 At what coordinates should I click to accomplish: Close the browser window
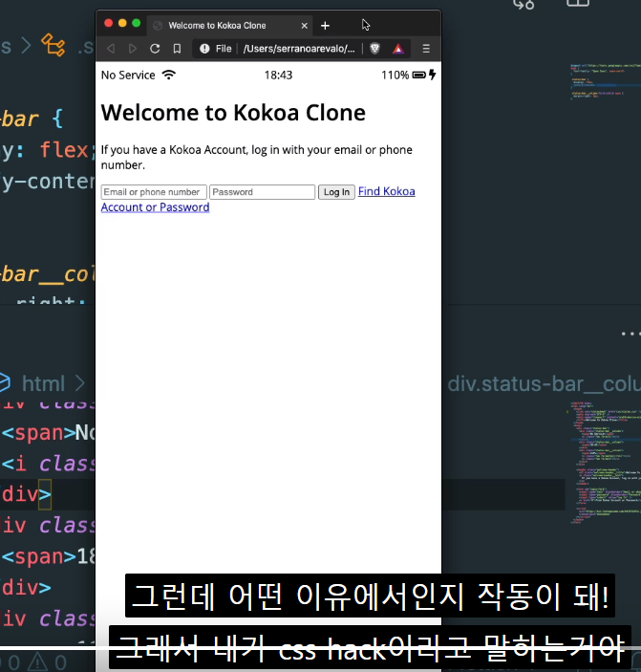click(108, 23)
